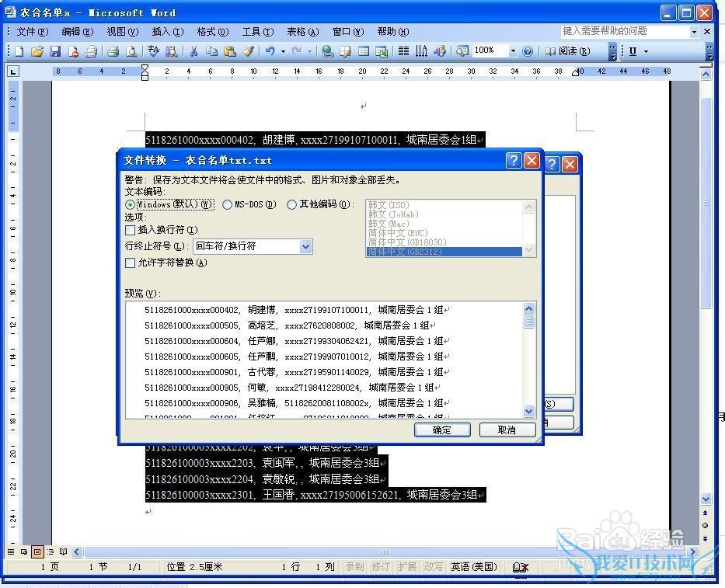Screen dimensions: 725x588
Task: Enable 允许字符替换 checkbox
Action: (x=130, y=263)
